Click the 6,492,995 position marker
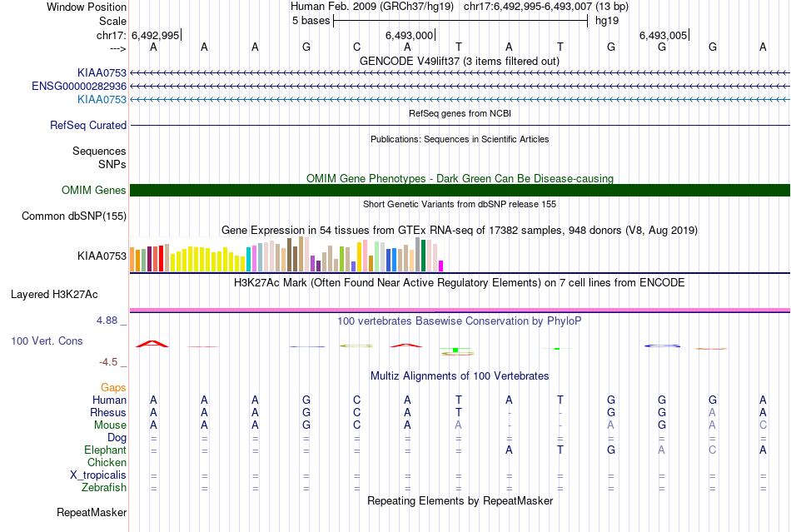The width and height of the screenshot is (791, 532). pos(156,35)
